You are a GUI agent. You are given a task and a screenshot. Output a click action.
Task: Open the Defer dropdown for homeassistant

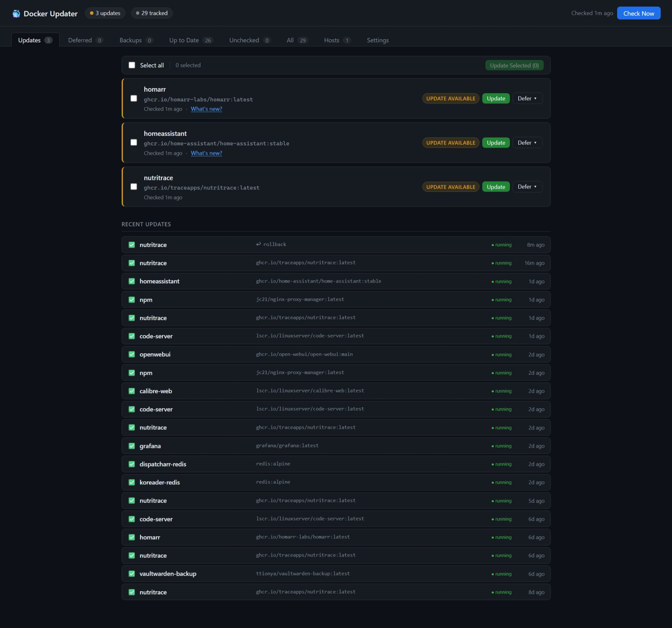527,143
